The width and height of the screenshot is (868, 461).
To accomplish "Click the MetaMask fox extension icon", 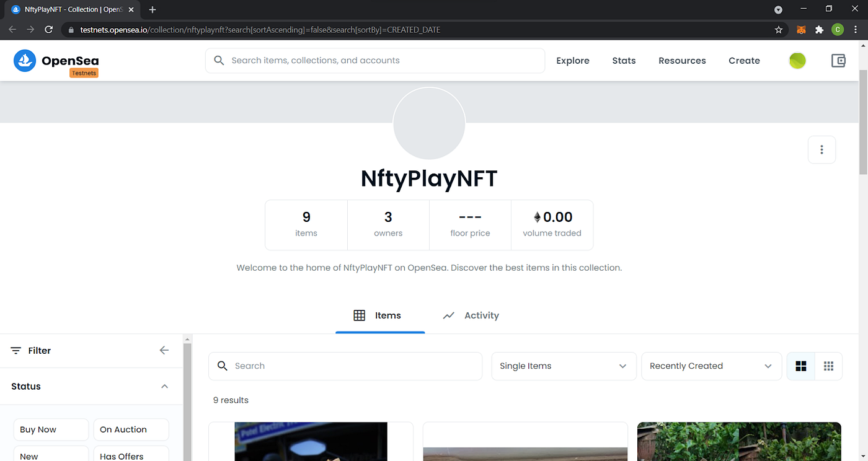I will point(801,29).
